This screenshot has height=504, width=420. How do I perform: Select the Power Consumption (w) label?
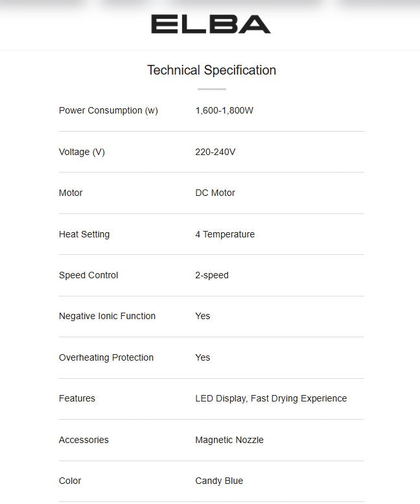point(108,110)
